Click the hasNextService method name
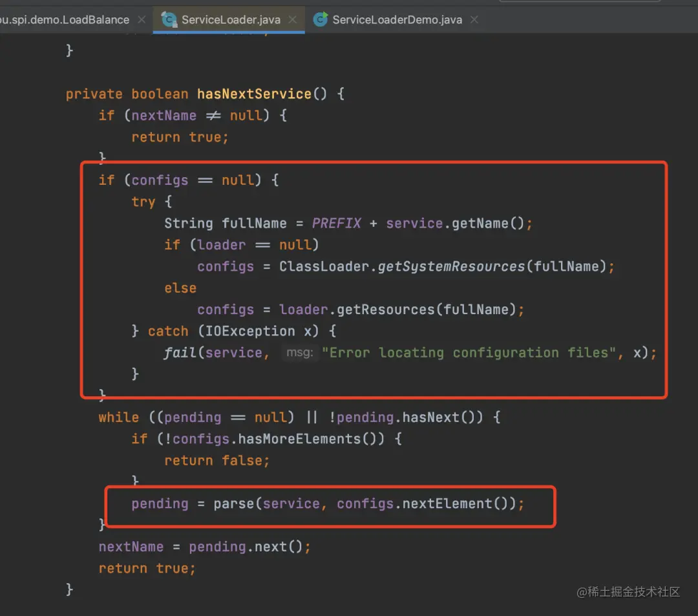698x616 pixels. [x=254, y=94]
